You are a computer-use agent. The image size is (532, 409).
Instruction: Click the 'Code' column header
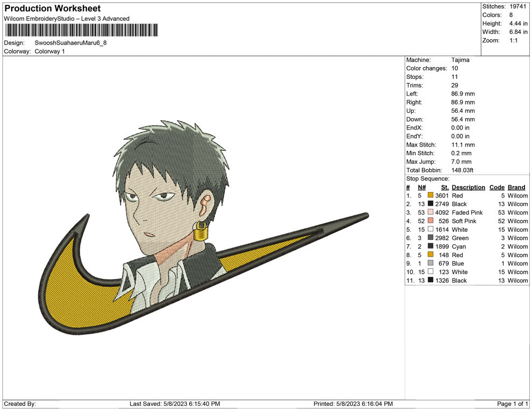click(497, 187)
